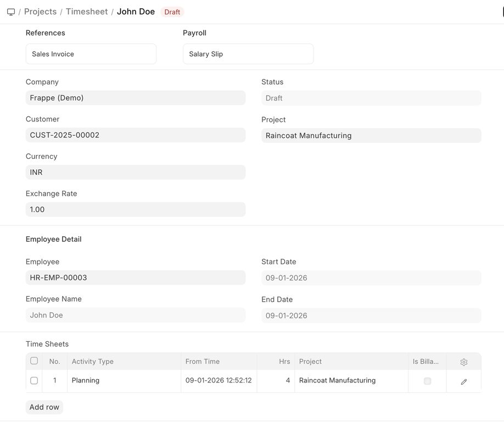Open the Time Sheets table settings gear
The width and height of the screenshot is (504, 422).
click(x=463, y=362)
